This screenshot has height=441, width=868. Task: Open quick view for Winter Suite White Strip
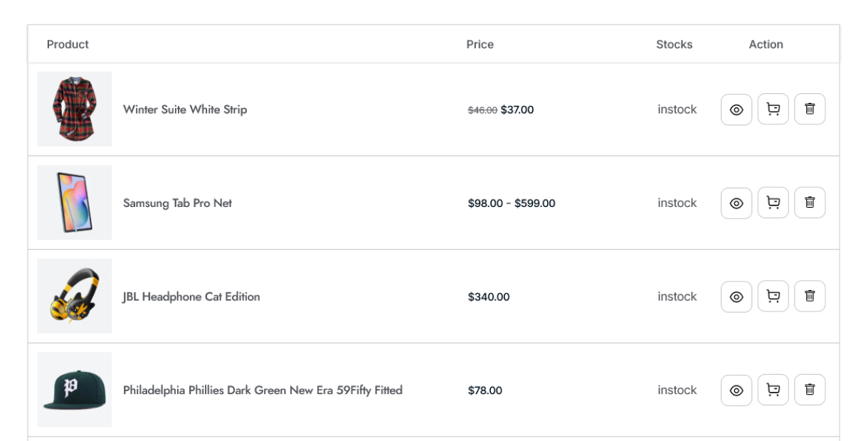click(736, 109)
